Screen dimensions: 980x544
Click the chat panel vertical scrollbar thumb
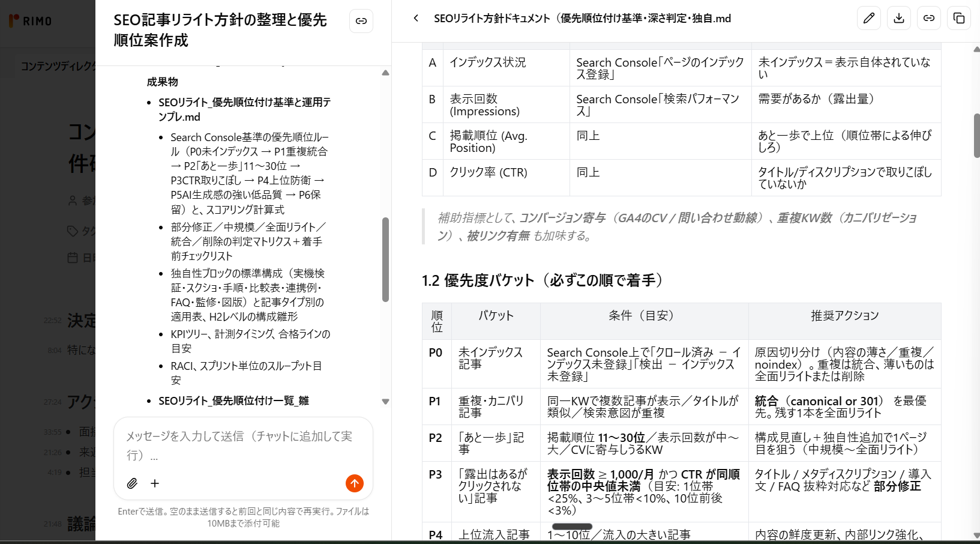point(385,259)
